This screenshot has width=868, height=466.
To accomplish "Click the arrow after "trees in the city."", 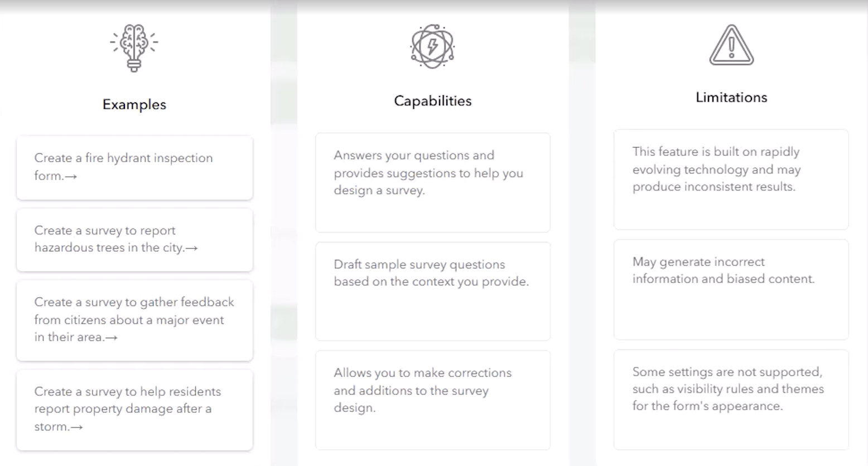I will click(191, 249).
